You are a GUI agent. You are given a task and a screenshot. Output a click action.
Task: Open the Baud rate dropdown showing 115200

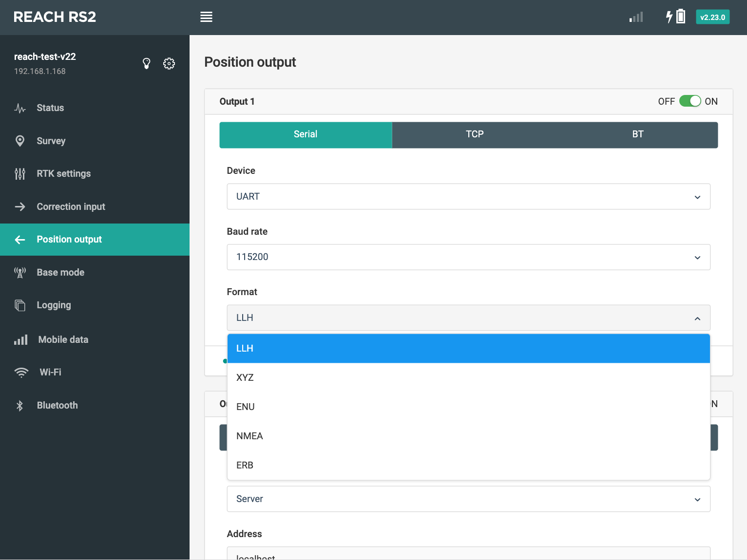(468, 257)
